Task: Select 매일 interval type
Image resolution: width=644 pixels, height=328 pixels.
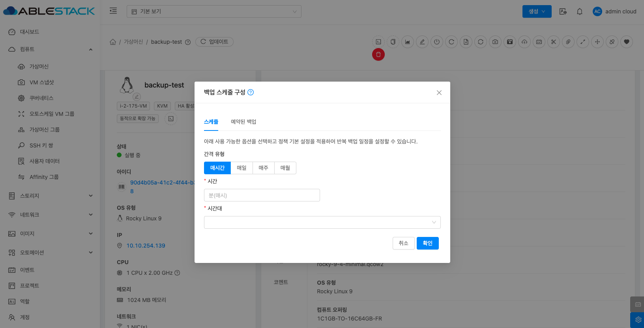Action: (x=241, y=168)
